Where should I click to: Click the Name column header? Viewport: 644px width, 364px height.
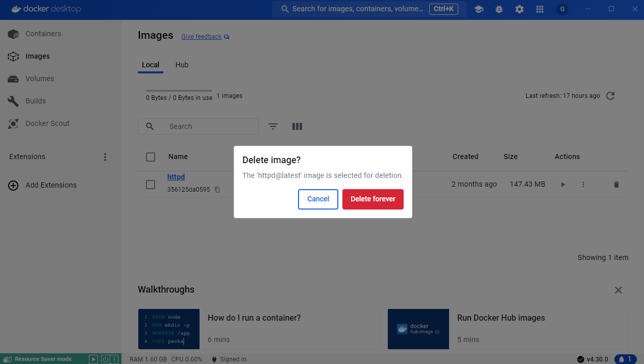(x=178, y=157)
